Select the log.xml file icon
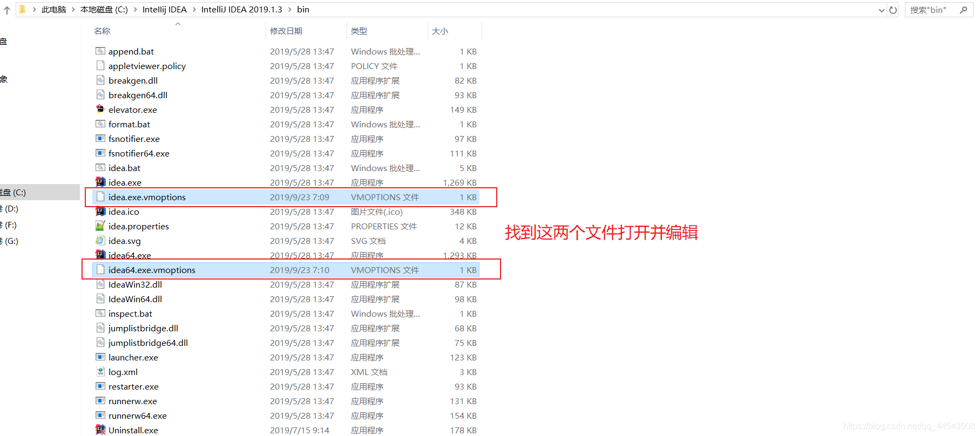The image size is (980, 436). pos(100,372)
